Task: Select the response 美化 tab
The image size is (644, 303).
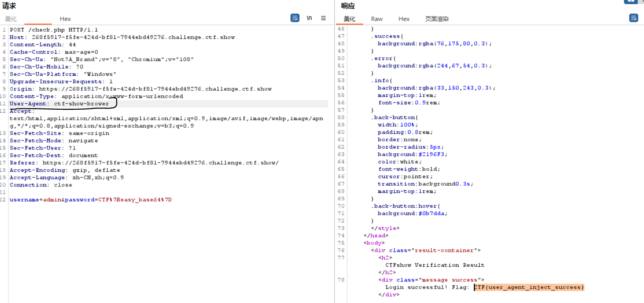Action: 349,19
